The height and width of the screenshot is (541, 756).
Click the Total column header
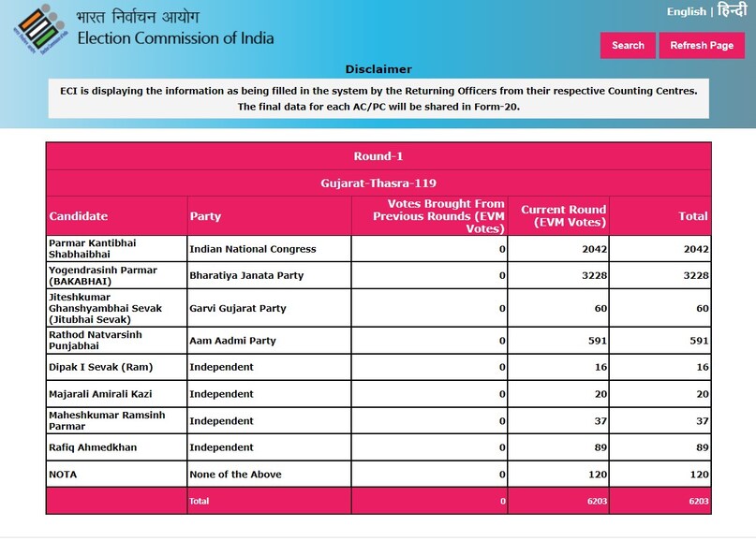coord(692,216)
